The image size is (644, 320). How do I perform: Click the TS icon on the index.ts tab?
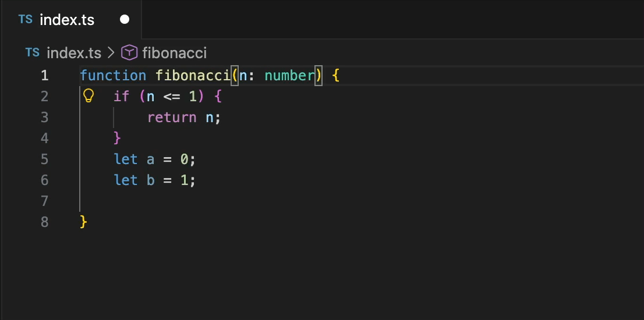pyautogui.click(x=26, y=19)
